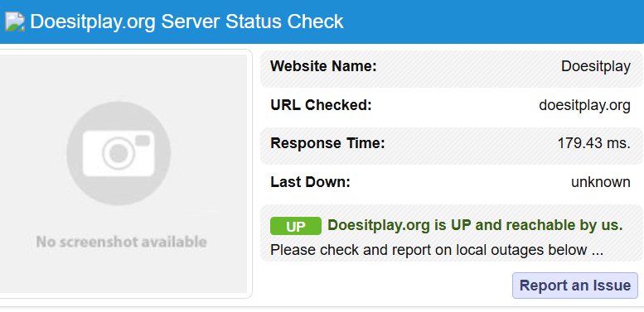Click the Doesitplay.org Server Status Check heading
The image size is (644, 312).
click(x=186, y=22)
